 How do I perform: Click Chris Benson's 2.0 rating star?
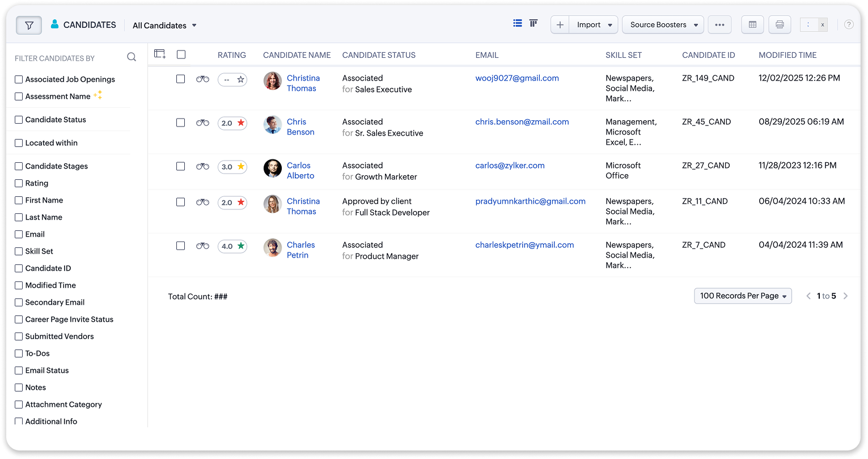pyautogui.click(x=241, y=123)
